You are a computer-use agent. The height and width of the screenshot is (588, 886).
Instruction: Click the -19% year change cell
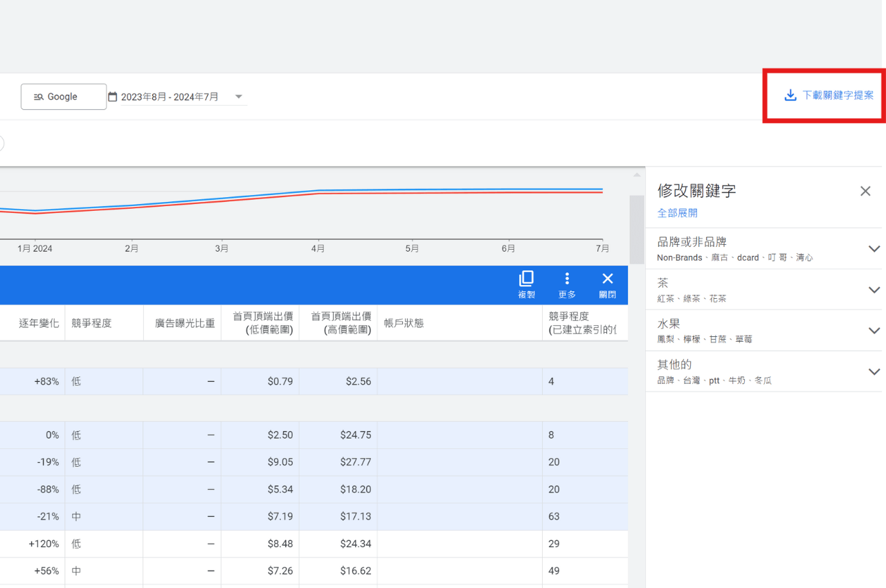pos(48,462)
